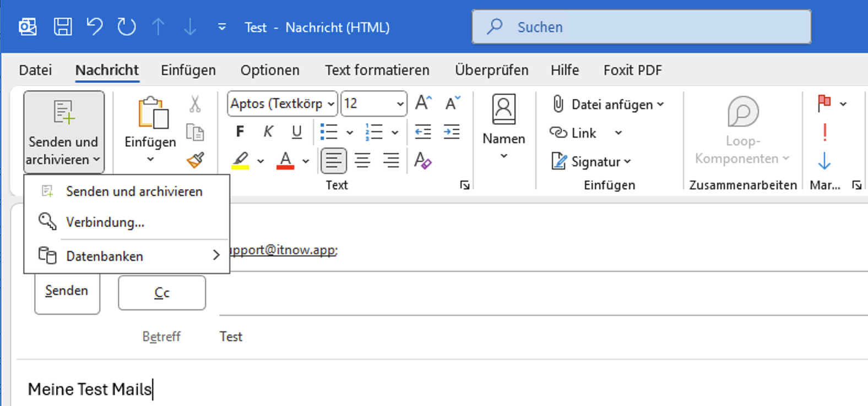Click the Cc button
868x406 pixels.
[x=162, y=293]
